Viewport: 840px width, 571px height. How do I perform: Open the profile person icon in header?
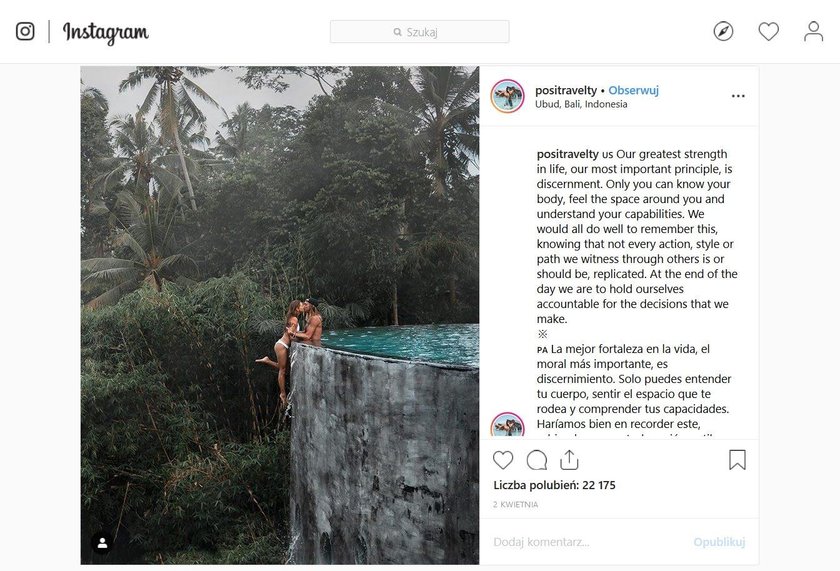[813, 32]
